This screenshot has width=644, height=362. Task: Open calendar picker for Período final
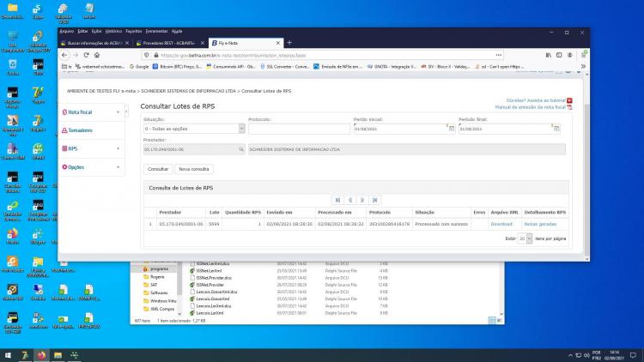pos(556,129)
